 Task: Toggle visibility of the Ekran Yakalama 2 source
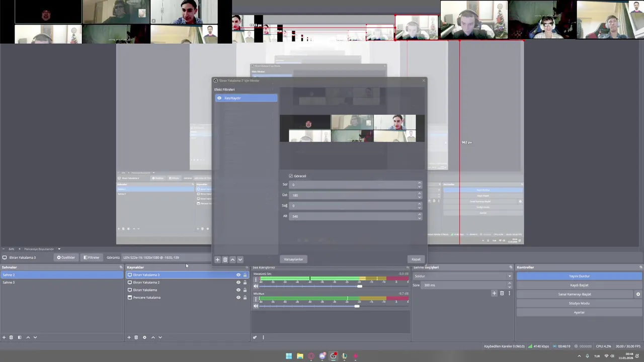click(238, 283)
